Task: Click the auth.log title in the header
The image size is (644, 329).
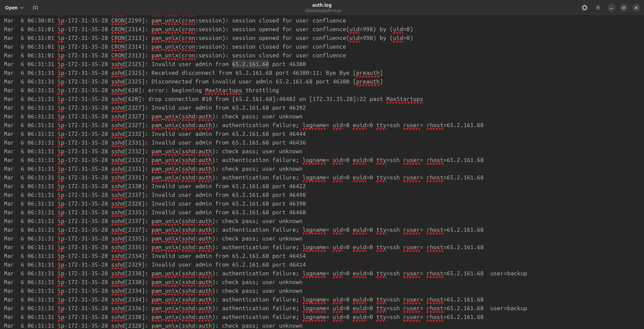Action: pyautogui.click(x=322, y=5)
